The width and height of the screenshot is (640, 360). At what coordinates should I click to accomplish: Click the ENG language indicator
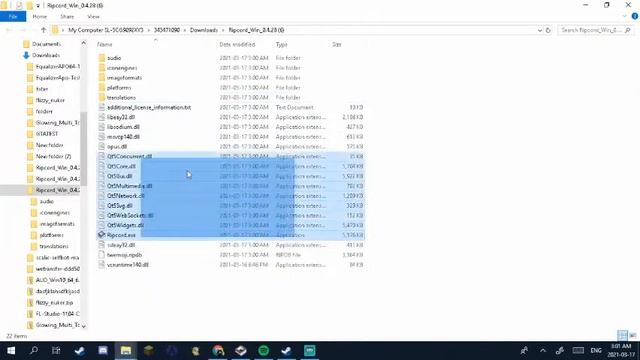tap(596, 351)
